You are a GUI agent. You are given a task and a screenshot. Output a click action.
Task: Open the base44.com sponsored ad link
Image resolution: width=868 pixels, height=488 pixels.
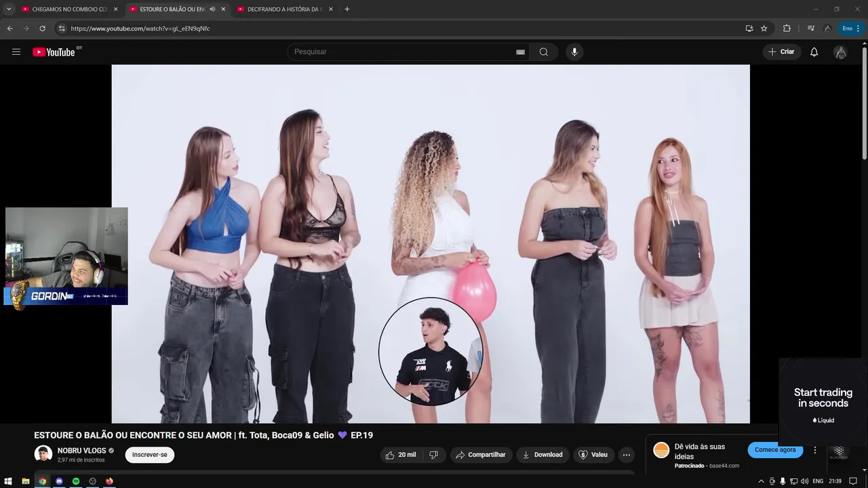click(724, 466)
